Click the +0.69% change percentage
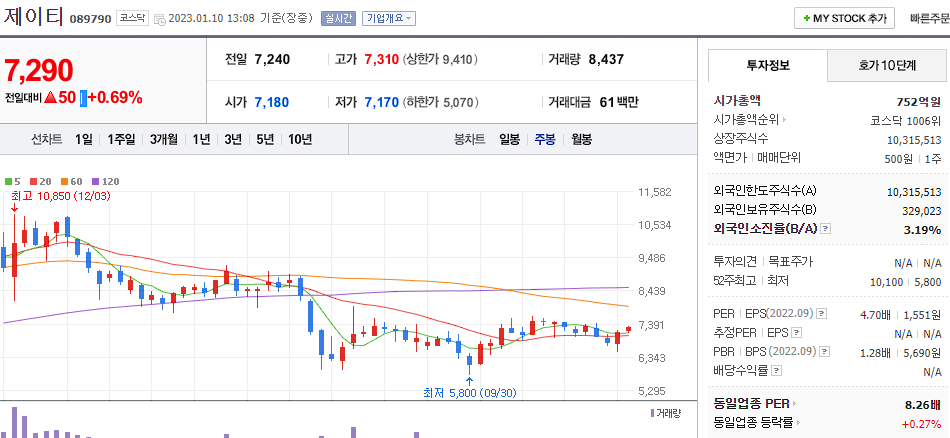The height and width of the screenshot is (438, 950). pos(115,97)
